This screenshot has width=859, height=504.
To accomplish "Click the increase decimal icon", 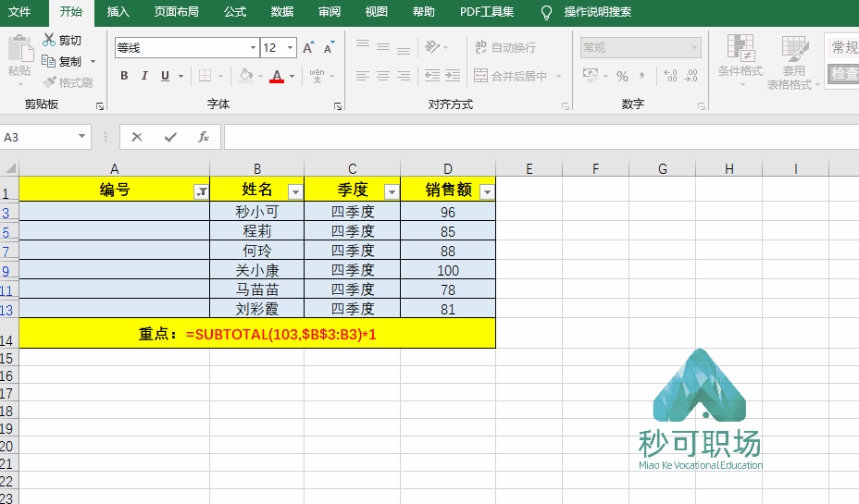I will pos(670,76).
